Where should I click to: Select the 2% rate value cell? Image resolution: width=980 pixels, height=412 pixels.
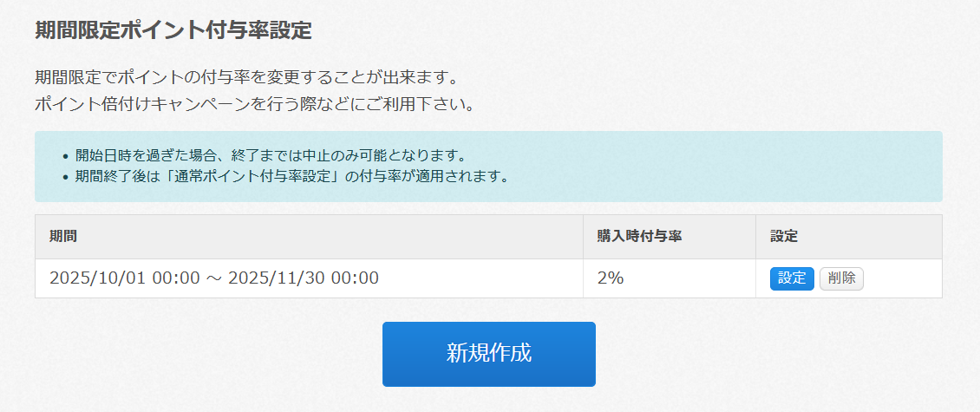point(611,278)
